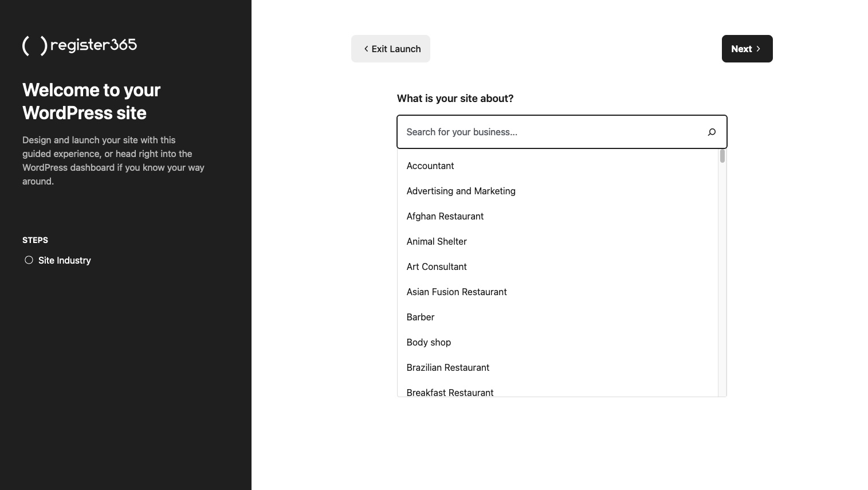Select Animal Shelter as site industry
Viewport: 868px width, 490px height.
(437, 241)
